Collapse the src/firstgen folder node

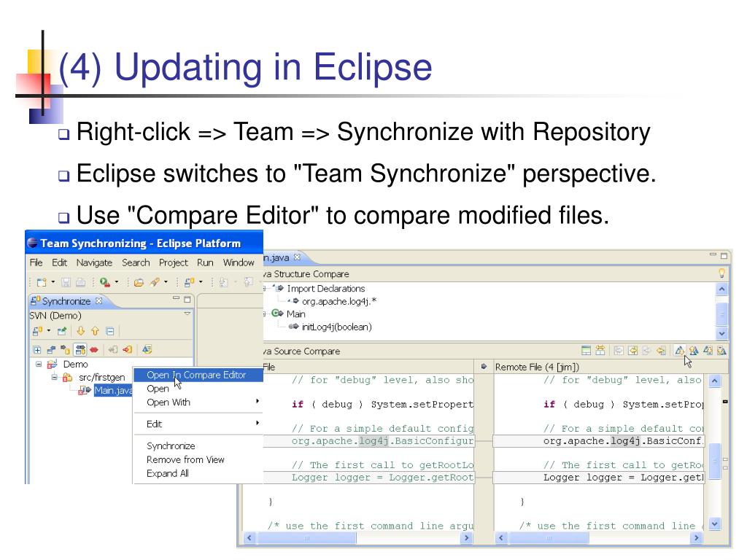(54, 377)
